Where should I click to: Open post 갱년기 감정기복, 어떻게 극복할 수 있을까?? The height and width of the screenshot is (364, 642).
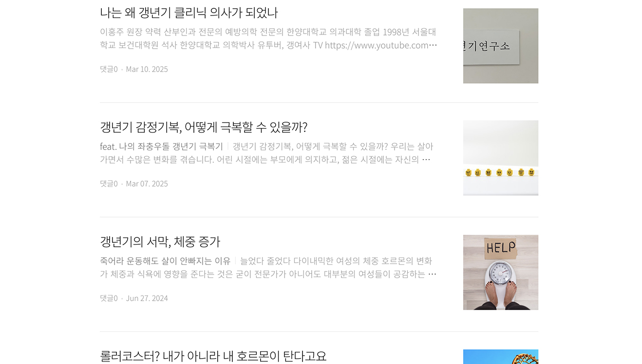point(204,127)
